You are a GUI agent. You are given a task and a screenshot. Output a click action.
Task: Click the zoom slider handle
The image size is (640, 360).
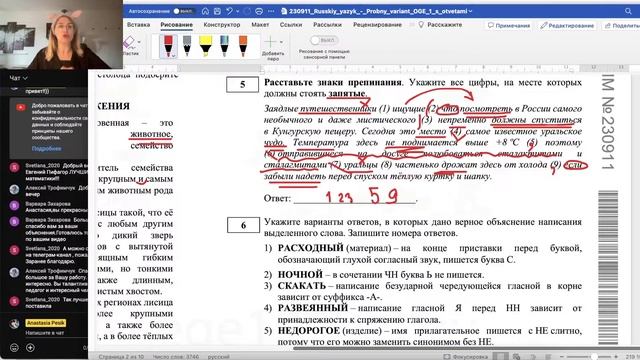click(594, 357)
